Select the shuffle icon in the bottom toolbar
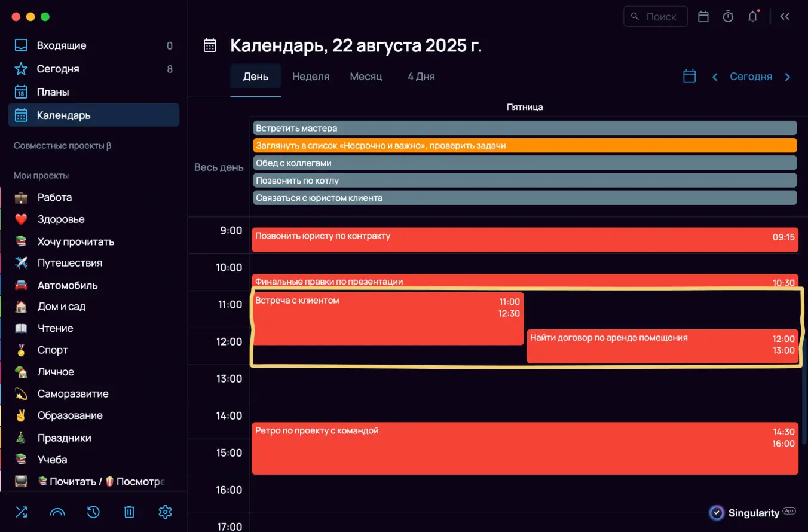The width and height of the screenshot is (808, 532). (21, 512)
